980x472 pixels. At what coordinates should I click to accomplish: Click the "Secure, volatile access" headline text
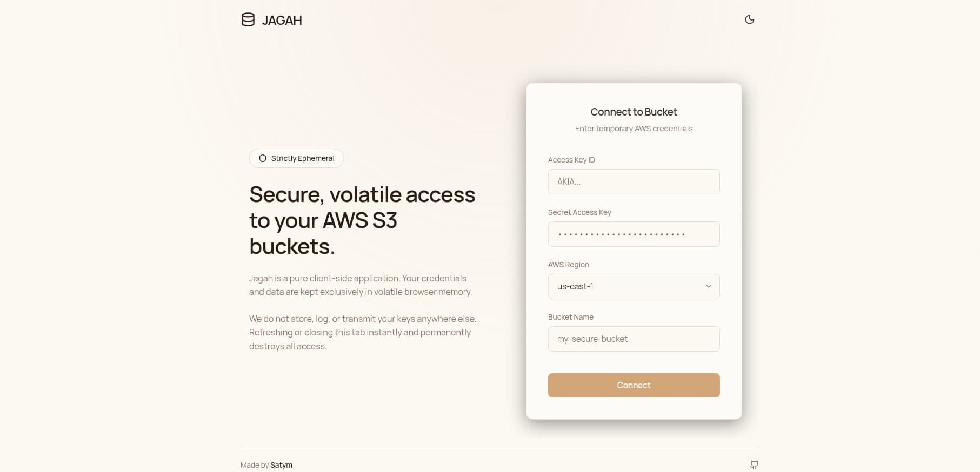click(x=362, y=194)
